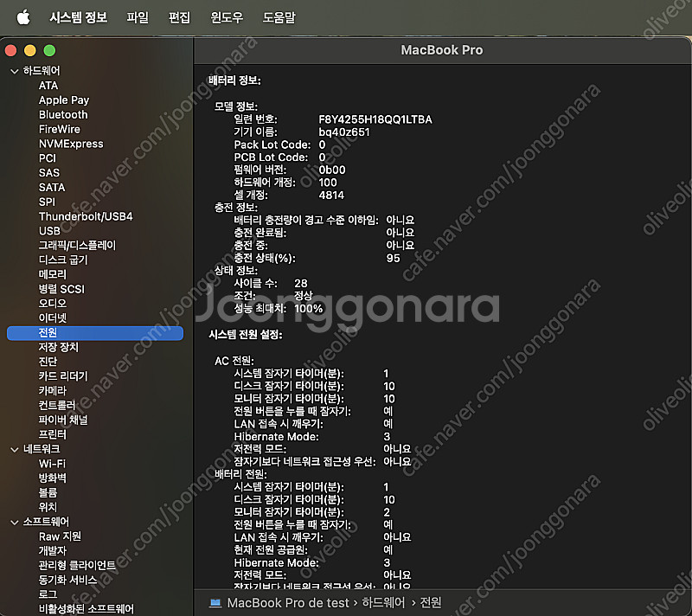The width and height of the screenshot is (692, 616).
Task: Select 동기화 서비스 in the sidebar
Action: [67, 581]
